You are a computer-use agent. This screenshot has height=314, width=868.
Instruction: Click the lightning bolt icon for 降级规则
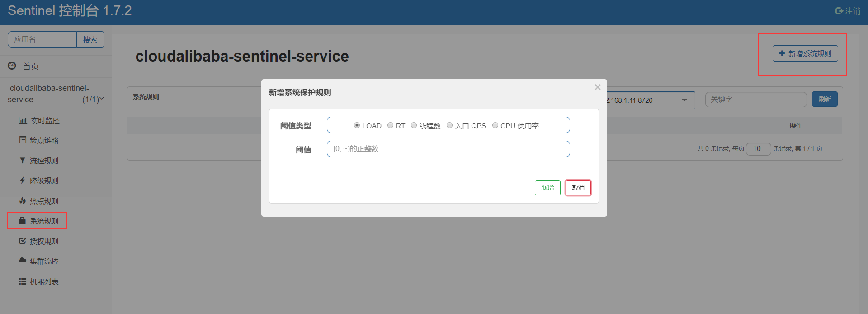22,180
